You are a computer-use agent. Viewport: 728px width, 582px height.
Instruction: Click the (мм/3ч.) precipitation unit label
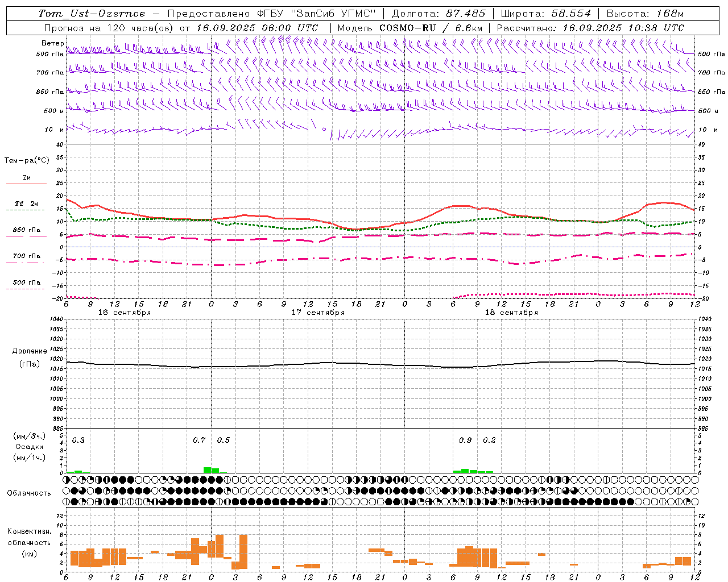pyautogui.click(x=30, y=436)
